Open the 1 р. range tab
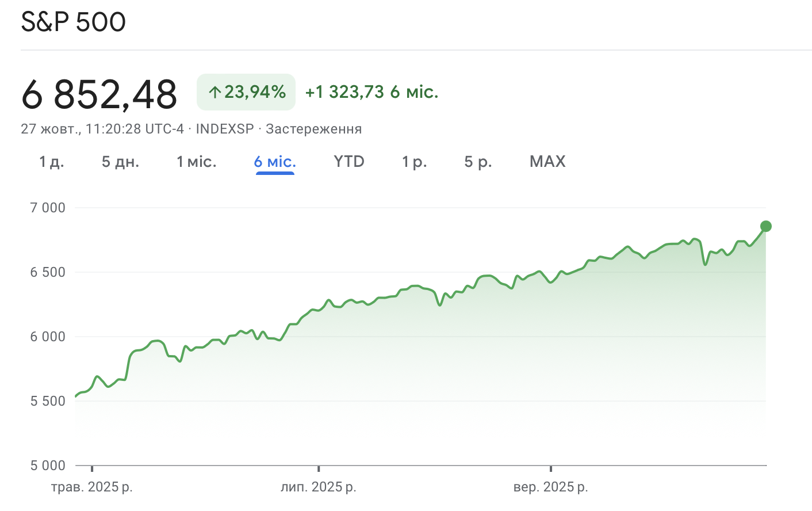The width and height of the screenshot is (812, 511). pos(414,162)
